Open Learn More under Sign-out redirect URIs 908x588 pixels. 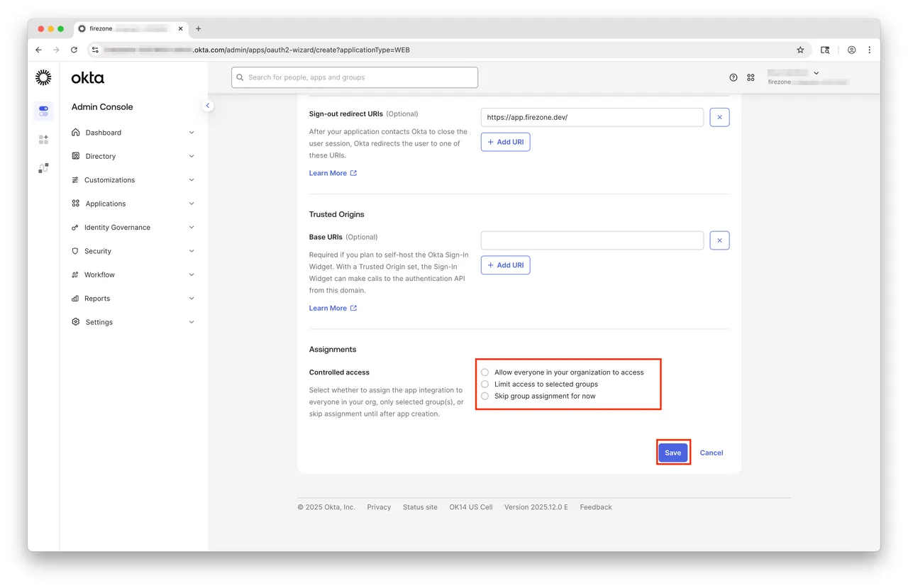point(333,173)
